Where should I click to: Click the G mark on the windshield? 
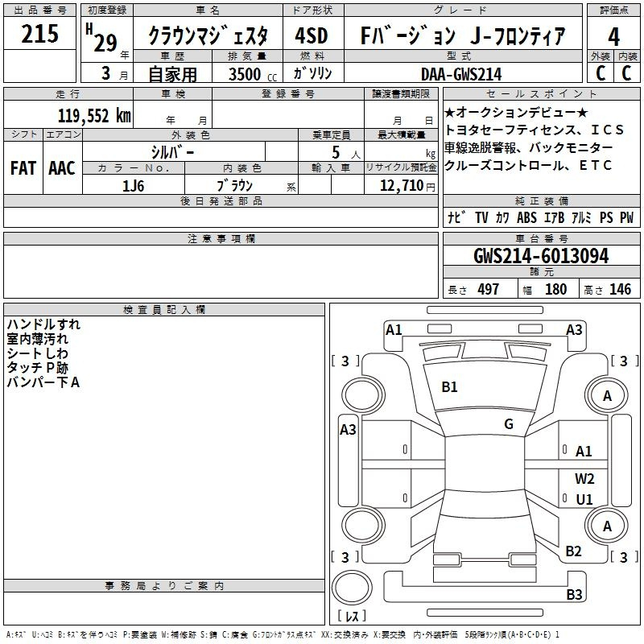pos(509,424)
